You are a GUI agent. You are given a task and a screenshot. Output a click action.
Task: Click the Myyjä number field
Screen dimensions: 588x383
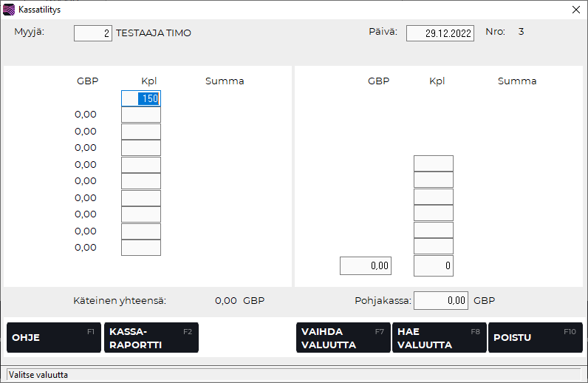click(93, 33)
